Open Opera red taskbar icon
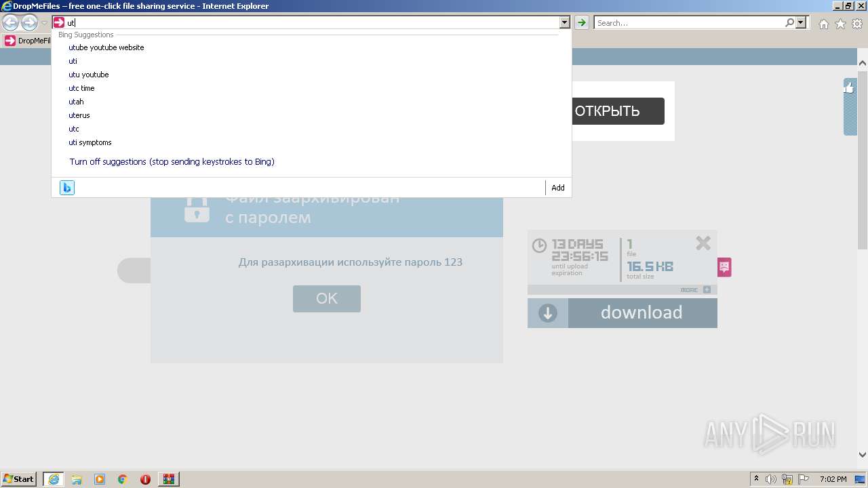Image resolution: width=868 pixels, height=488 pixels. (145, 479)
